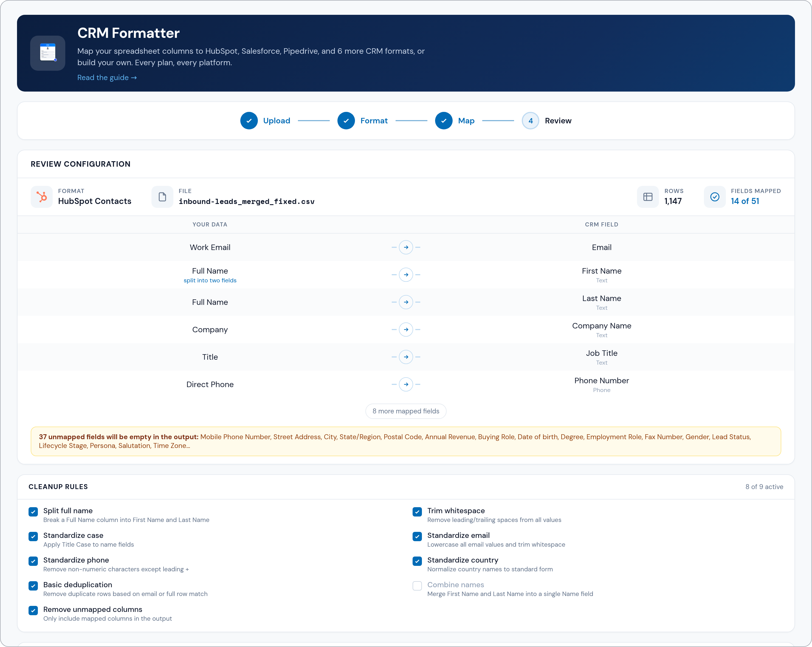
Task: Click the REVIEW CONFIGURATION heading
Action: click(x=81, y=164)
